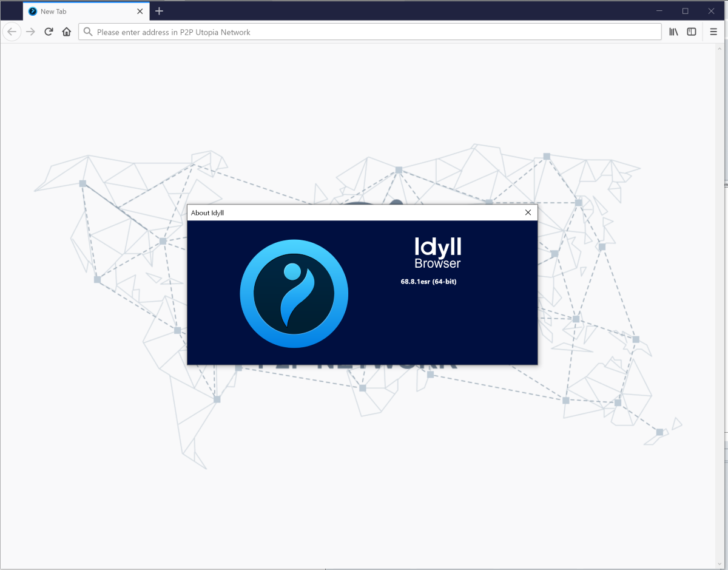Open a new tab with plus button
728x570 pixels.
(159, 11)
